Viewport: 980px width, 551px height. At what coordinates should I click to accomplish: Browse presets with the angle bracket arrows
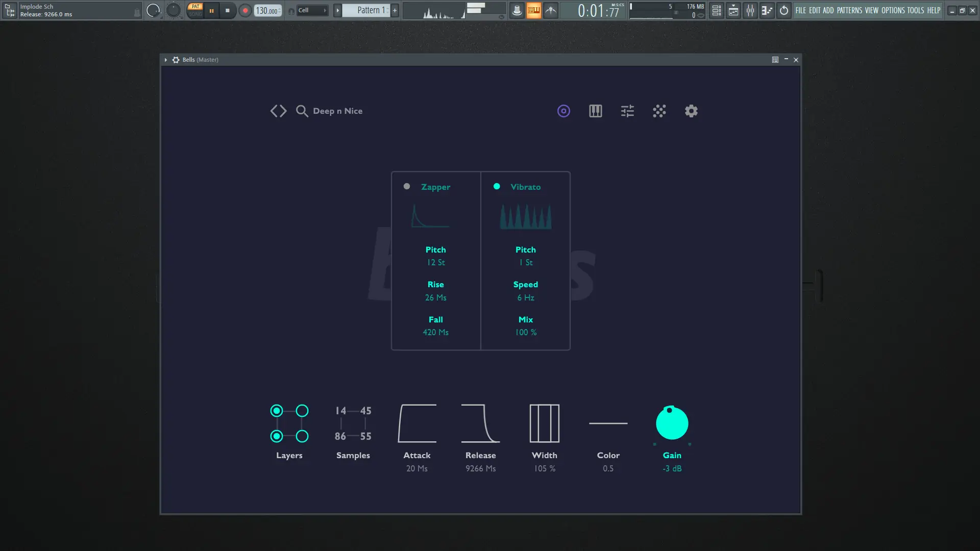[278, 111]
